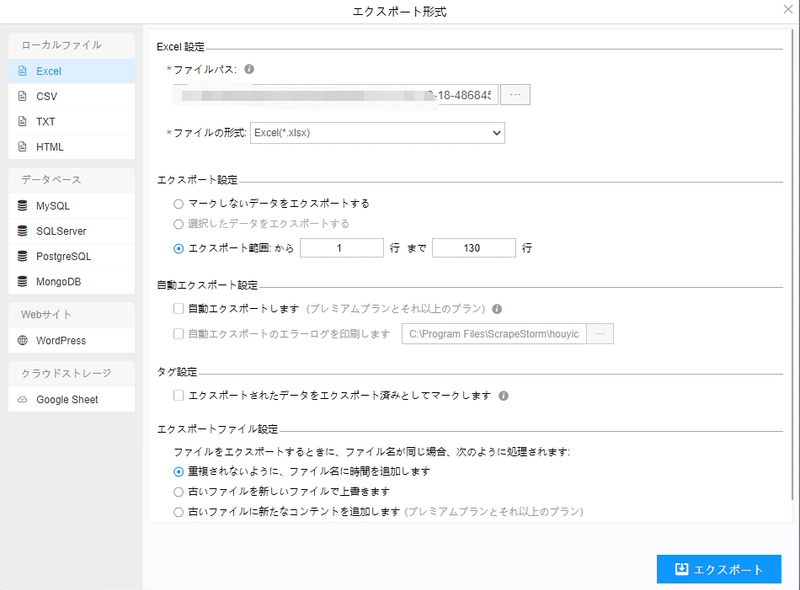
Task: Switch to HTML export format
Action: [49, 147]
